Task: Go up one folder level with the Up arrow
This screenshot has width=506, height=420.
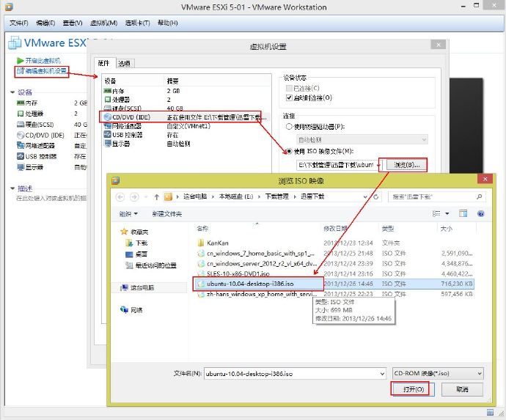Action: click(156, 196)
